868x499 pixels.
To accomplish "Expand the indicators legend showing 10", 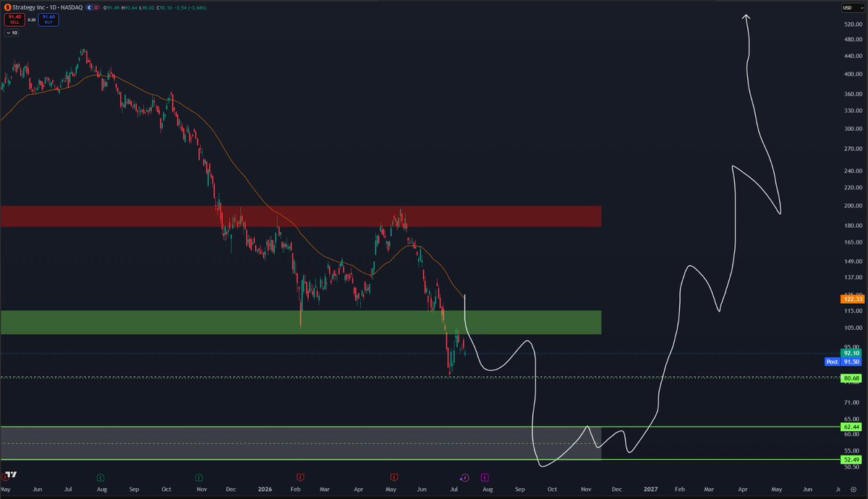I will 12,33.
